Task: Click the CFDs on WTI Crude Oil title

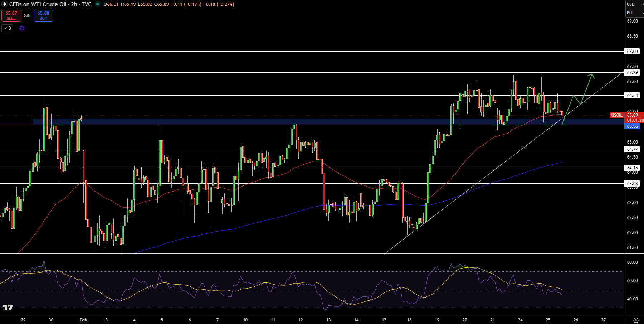Action: (38, 4)
